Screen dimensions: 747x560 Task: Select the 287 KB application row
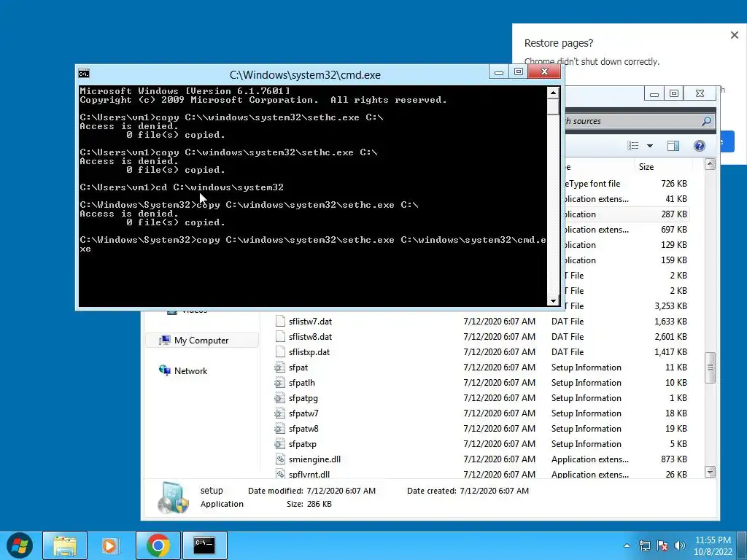coord(627,214)
